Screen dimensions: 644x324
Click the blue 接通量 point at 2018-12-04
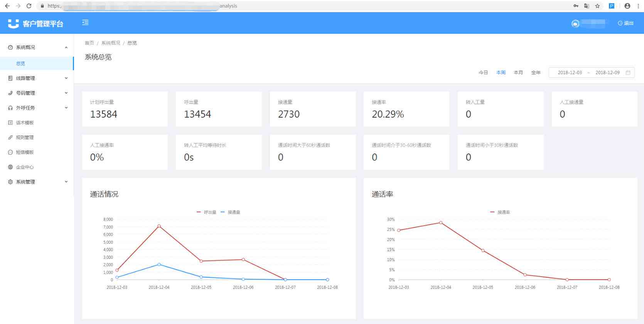click(x=159, y=265)
